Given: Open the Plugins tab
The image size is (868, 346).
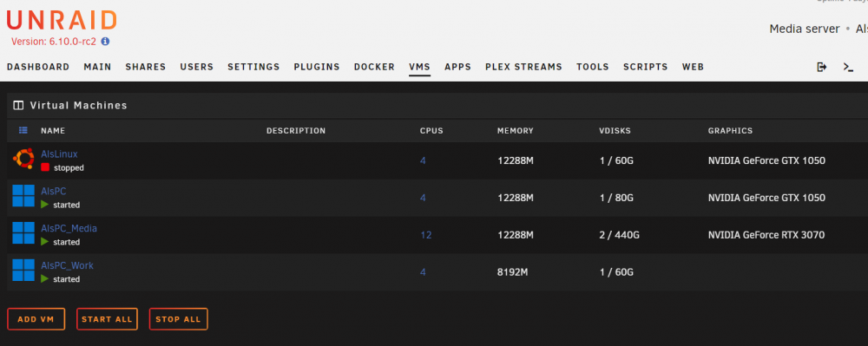Looking at the screenshot, I should (317, 67).
